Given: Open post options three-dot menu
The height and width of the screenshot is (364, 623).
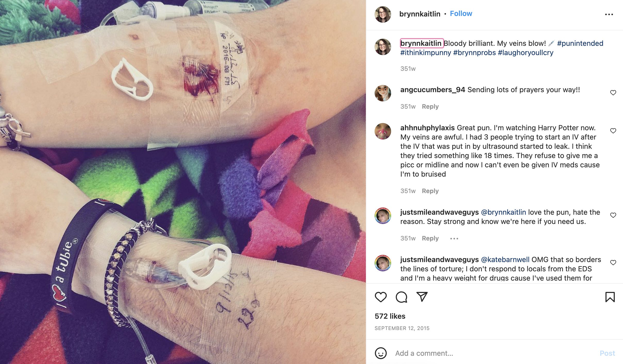Looking at the screenshot, I should pyautogui.click(x=609, y=14).
